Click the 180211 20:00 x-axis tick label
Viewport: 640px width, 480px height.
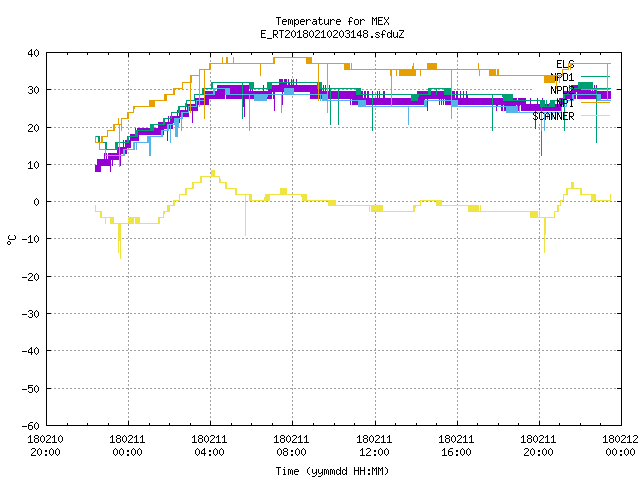(538, 446)
